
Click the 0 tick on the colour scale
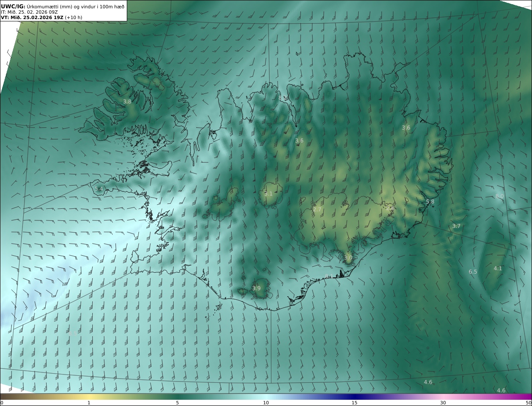pyautogui.click(x=2, y=403)
